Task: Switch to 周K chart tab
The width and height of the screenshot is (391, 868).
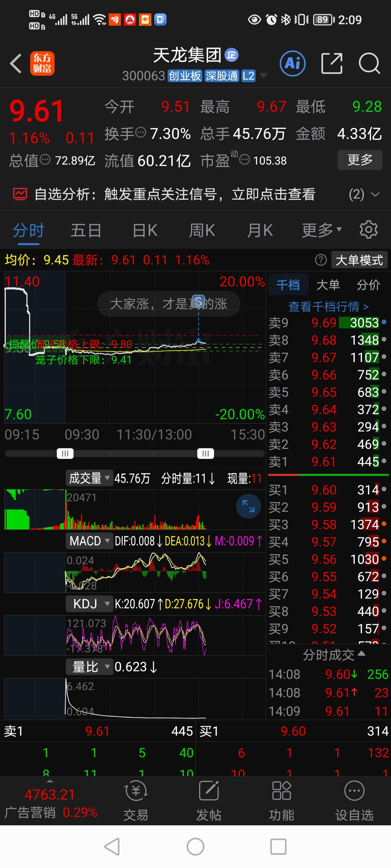Action: point(202,230)
